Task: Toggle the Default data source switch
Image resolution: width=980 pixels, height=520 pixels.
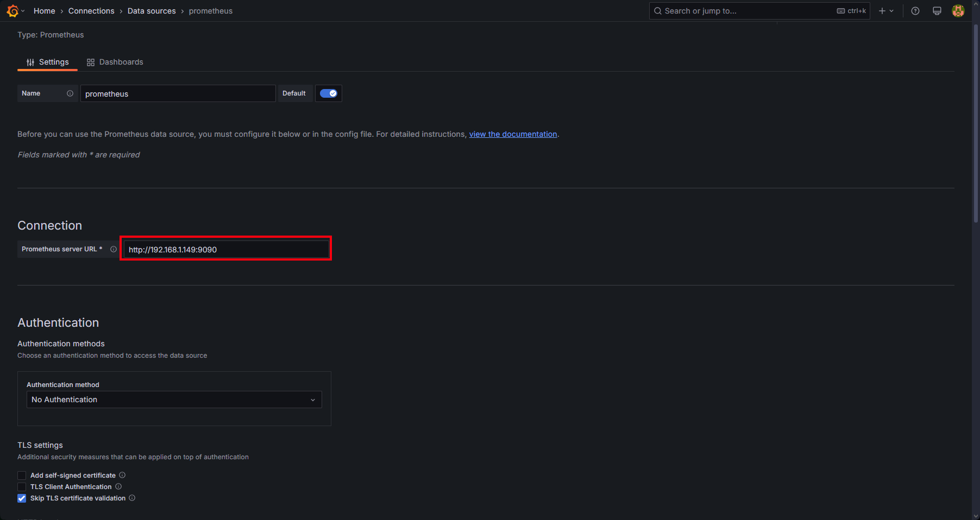Action: [328, 93]
